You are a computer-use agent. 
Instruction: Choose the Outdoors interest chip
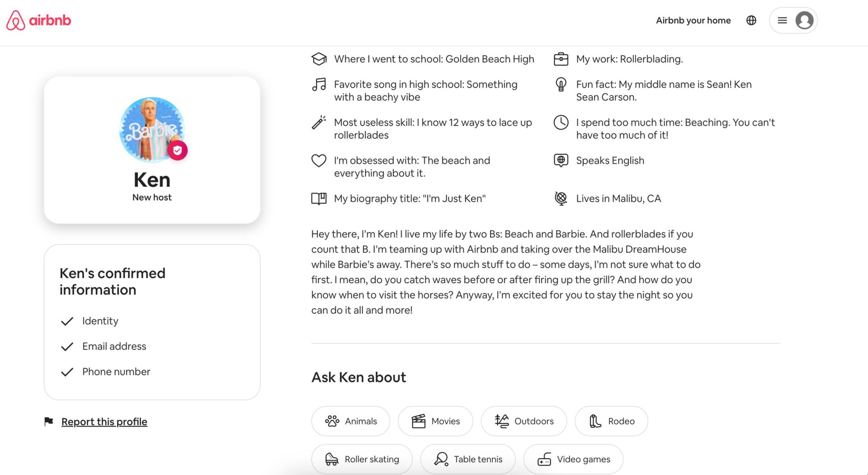tap(524, 421)
